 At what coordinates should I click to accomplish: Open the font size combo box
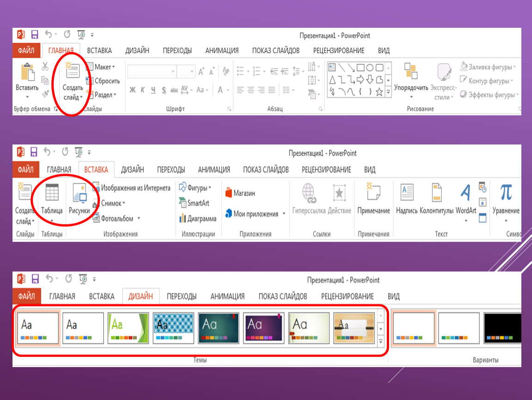(186, 71)
